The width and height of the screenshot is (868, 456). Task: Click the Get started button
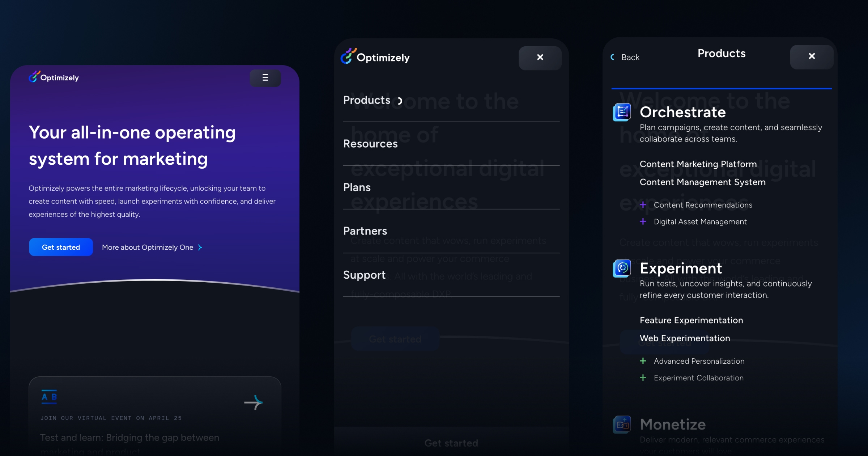point(60,247)
